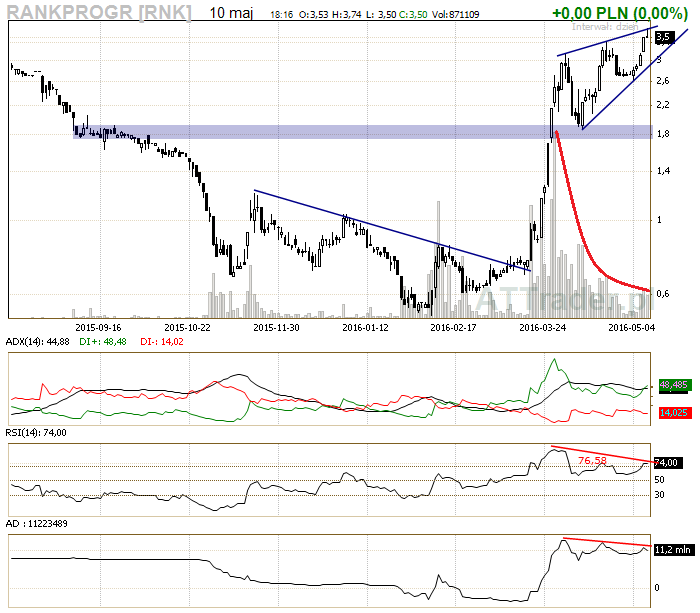Click the open price O:3,53
The width and height of the screenshot is (700, 613).
click(x=313, y=15)
